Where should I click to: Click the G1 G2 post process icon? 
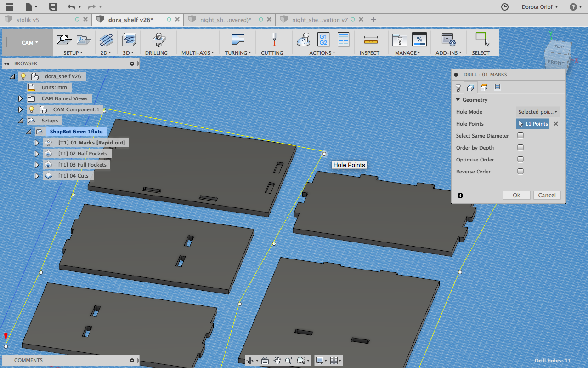coord(323,40)
